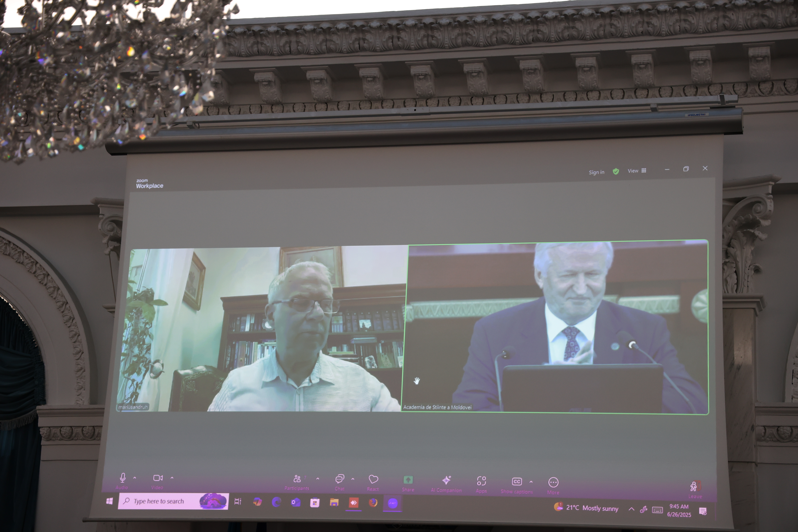Screen dimensions: 798x532
Task: Open the Copilot app on the taskbar
Action: tap(257, 502)
